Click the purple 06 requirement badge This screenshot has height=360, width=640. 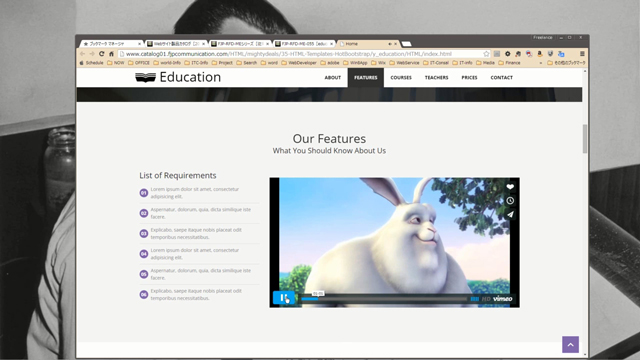tap(144, 294)
